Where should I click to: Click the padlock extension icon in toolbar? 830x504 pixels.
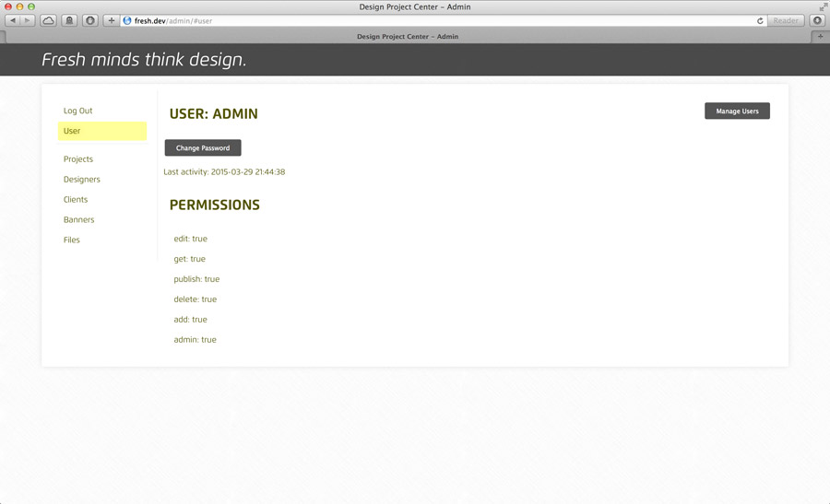pos(69,20)
